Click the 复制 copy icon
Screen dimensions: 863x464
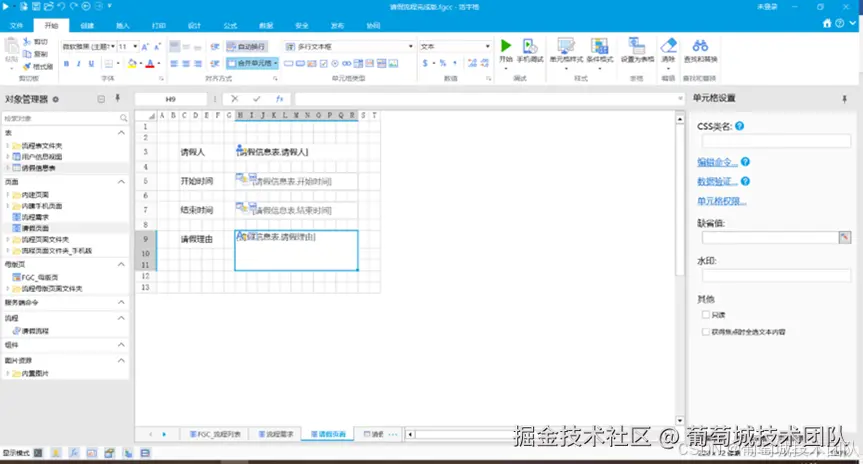pyautogui.click(x=27, y=54)
